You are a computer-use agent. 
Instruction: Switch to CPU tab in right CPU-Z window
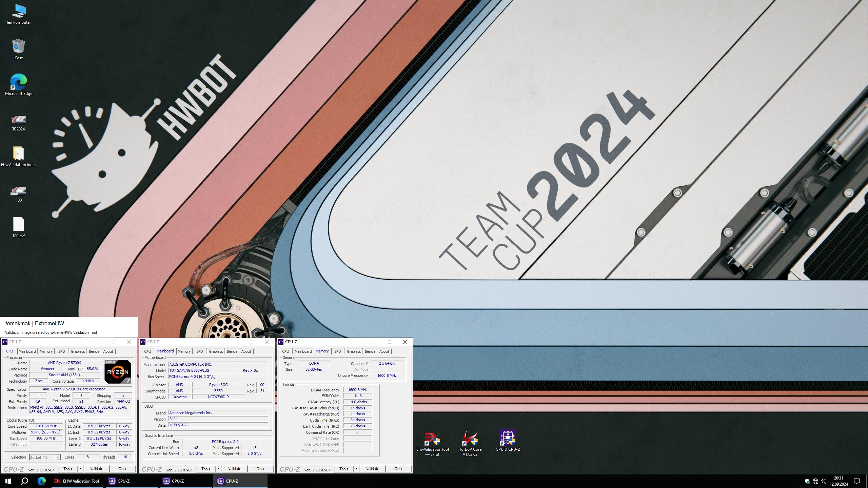coord(285,351)
